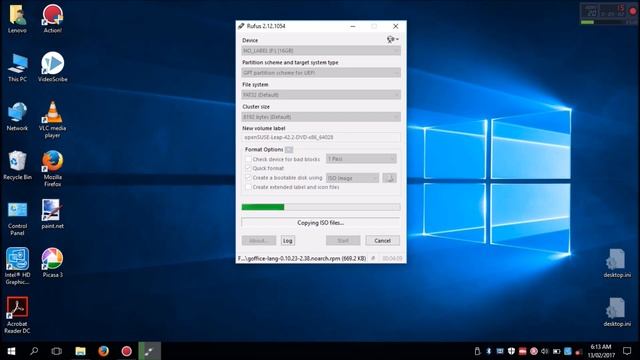Click the Start button in Rufus
The width and height of the screenshot is (640, 360).
click(343, 240)
